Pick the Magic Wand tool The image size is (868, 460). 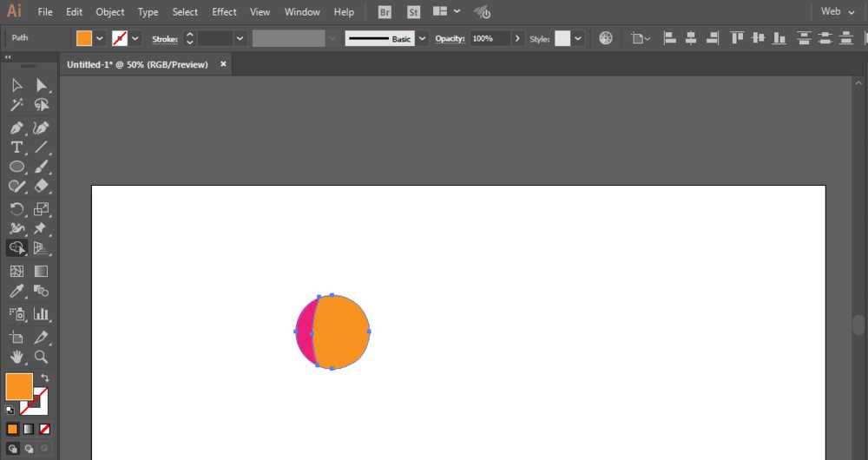pyautogui.click(x=16, y=104)
